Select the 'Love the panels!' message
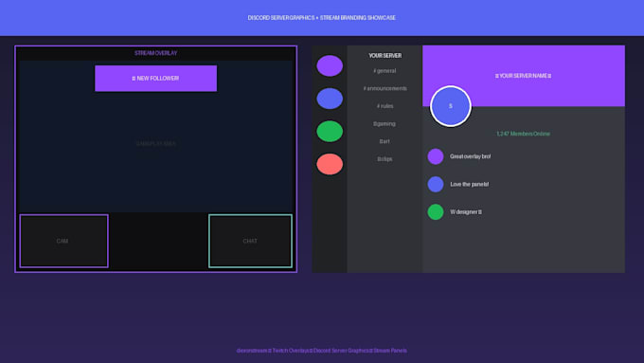Viewport: 644px width, 363px height. [x=470, y=184]
